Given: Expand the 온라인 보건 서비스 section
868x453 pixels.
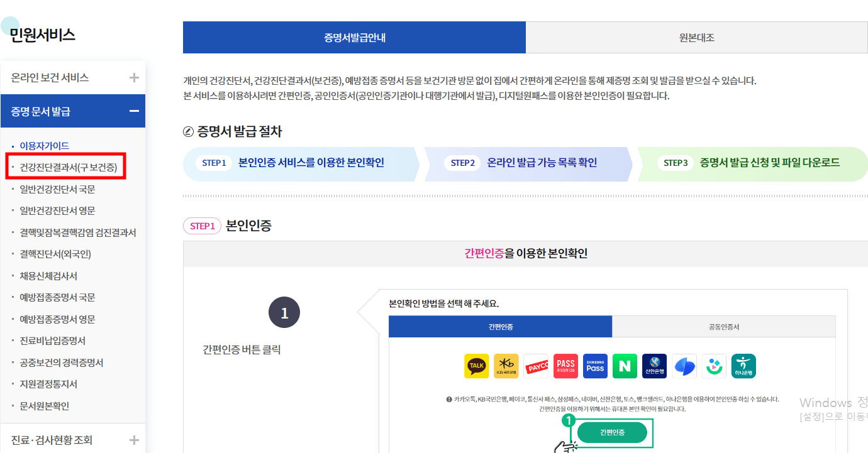Looking at the screenshot, I should point(73,77).
